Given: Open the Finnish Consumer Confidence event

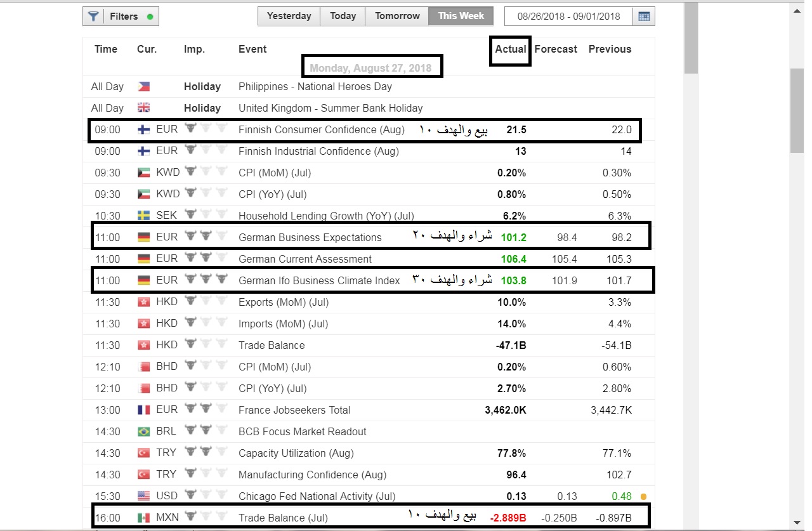Looking at the screenshot, I should (321, 129).
